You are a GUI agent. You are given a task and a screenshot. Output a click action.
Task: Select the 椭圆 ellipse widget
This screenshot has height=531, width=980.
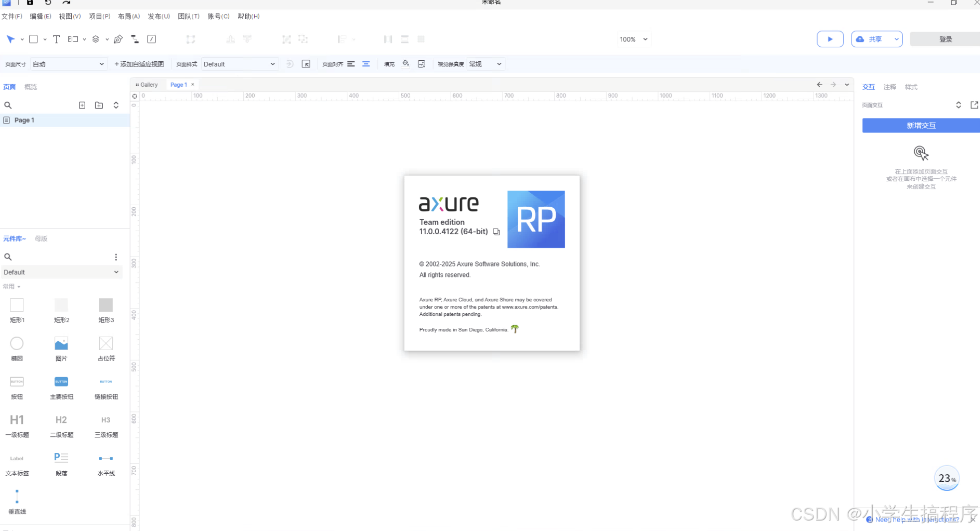[x=17, y=348]
